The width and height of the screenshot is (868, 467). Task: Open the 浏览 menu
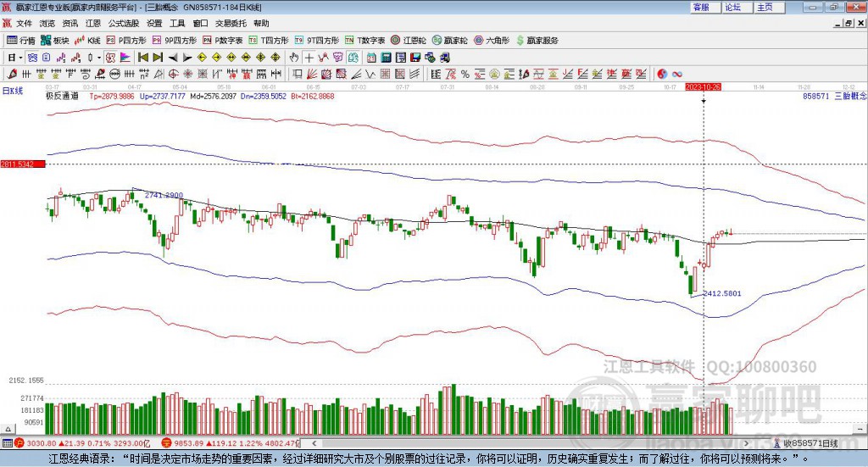coord(47,23)
